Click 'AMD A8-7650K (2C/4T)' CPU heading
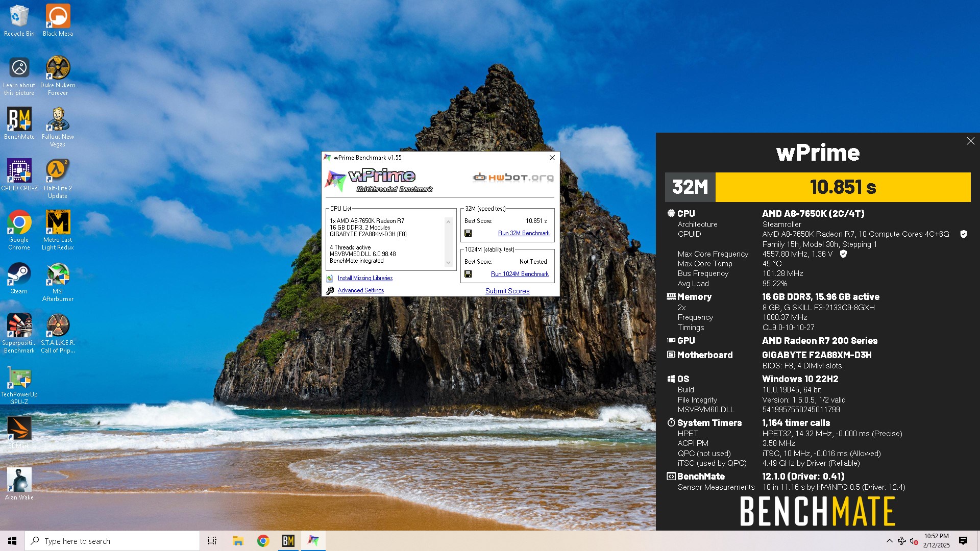 813,214
